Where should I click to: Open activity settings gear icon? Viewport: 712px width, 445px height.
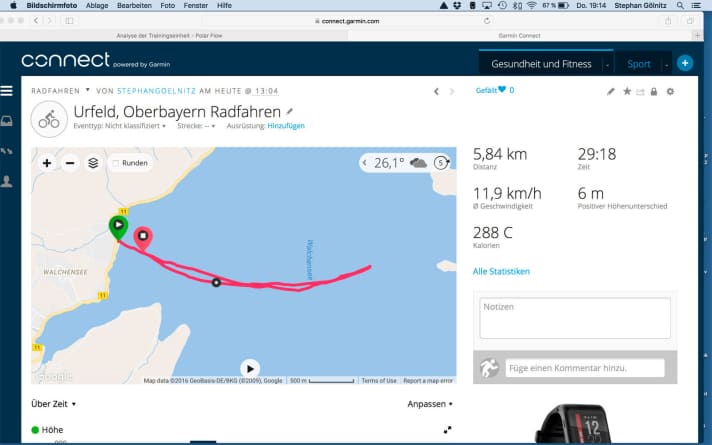click(670, 92)
